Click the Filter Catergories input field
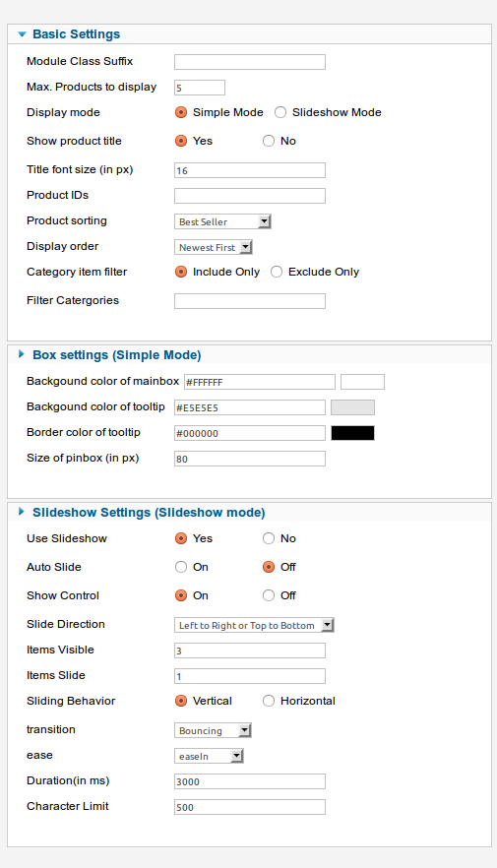 click(x=250, y=301)
